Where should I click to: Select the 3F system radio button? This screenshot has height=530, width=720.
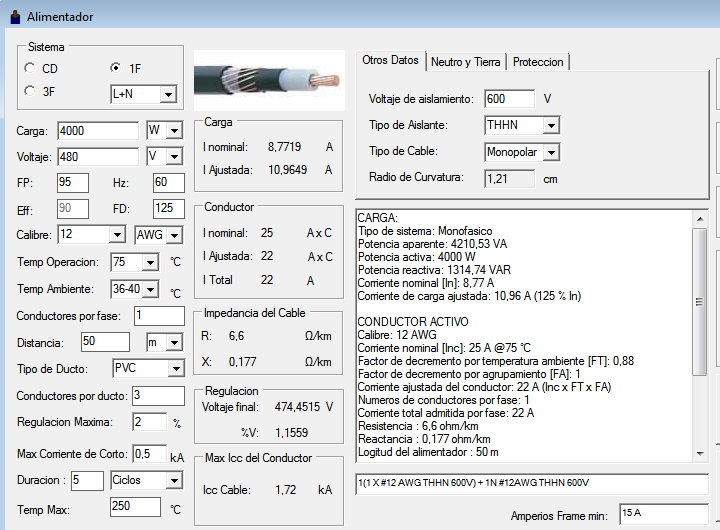pos(30,90)
